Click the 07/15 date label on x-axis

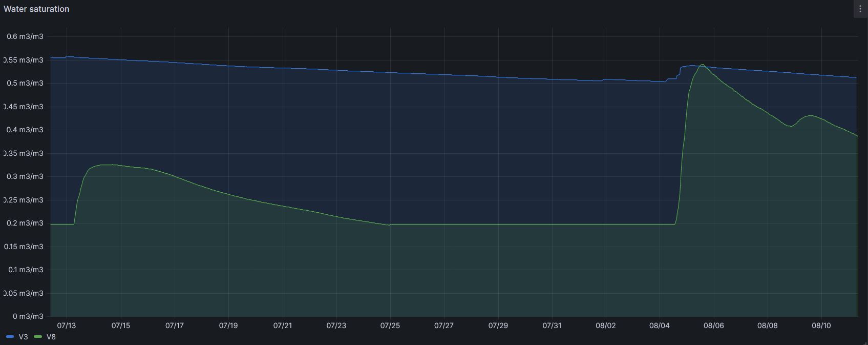(x=121, y=326)
